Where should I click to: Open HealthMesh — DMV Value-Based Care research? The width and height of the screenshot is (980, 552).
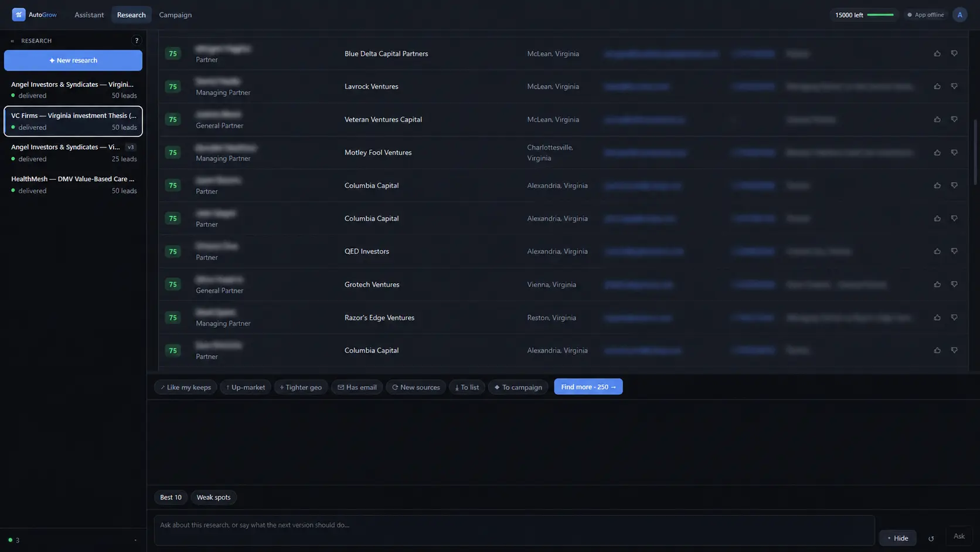coord(73,185)
